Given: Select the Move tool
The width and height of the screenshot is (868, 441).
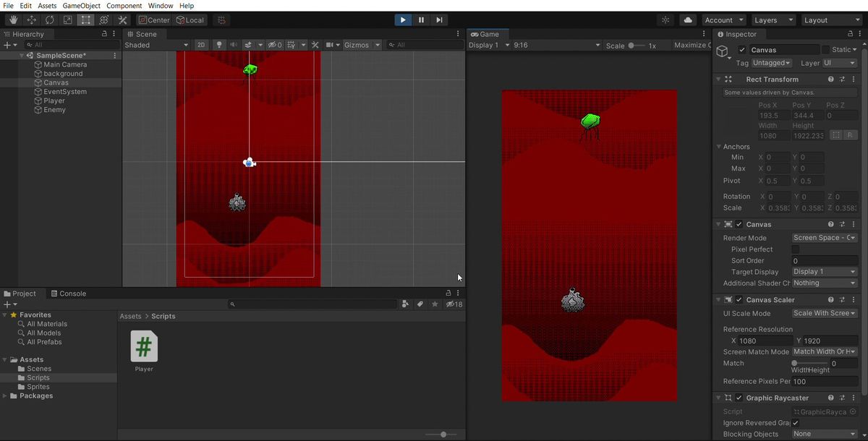Looking at the screenshot, I should (30, 20).
